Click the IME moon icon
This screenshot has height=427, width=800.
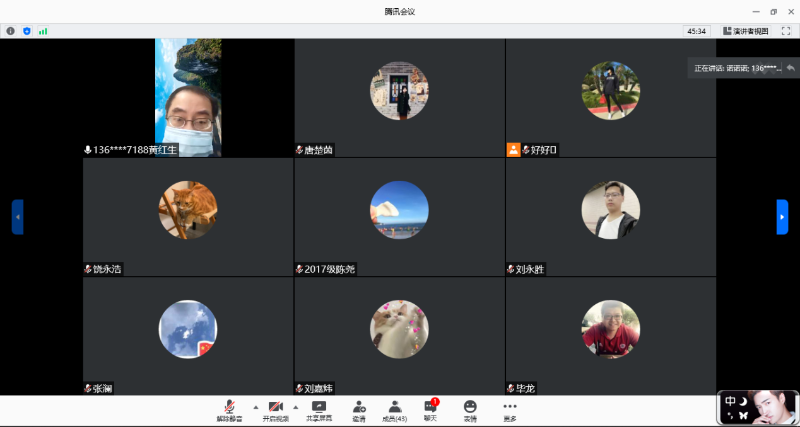pyautogui.click(x=743, y=401)
